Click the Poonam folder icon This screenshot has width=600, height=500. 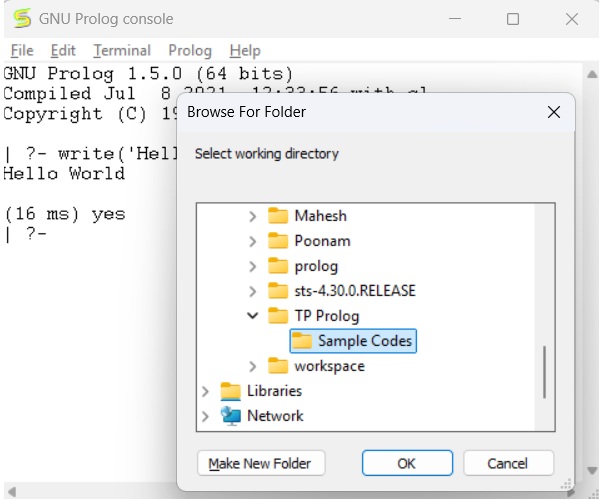278,241
